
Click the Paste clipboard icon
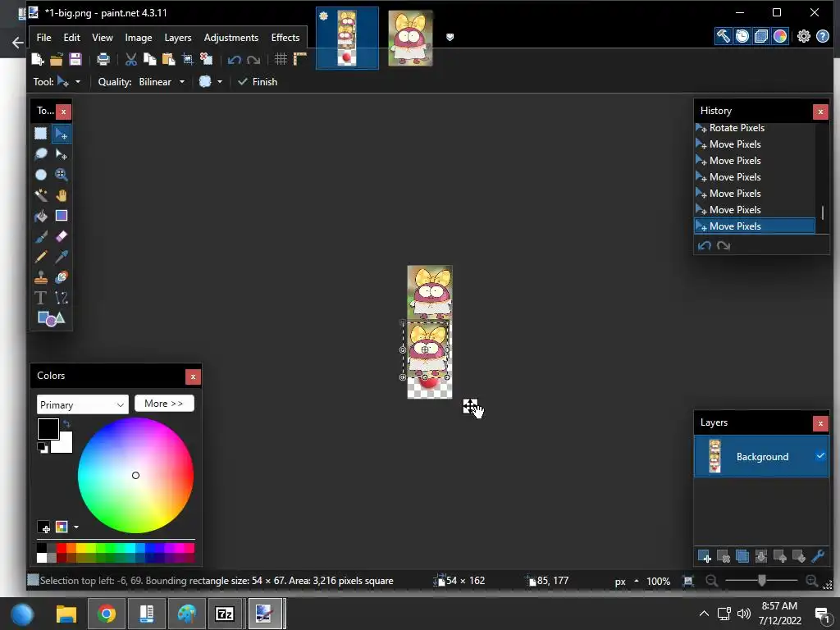pos(169,59)
